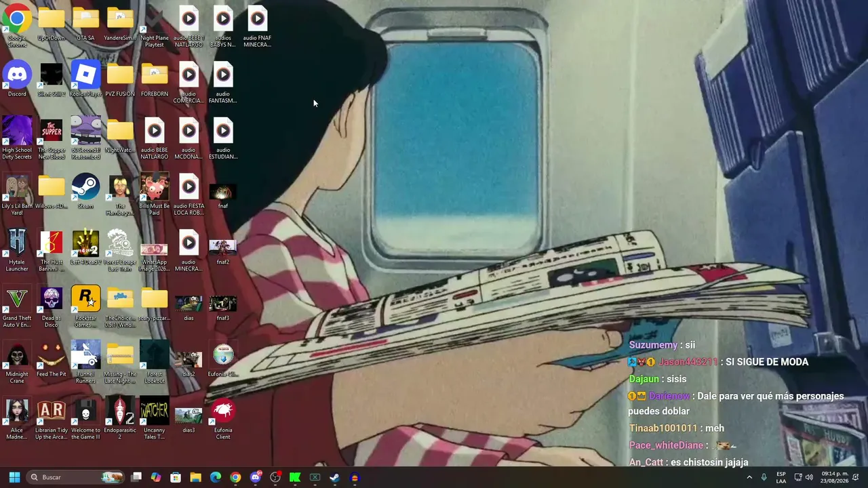Select the Hytale Launcher icon
Screen dimensions: 868x488
[17, 251]
